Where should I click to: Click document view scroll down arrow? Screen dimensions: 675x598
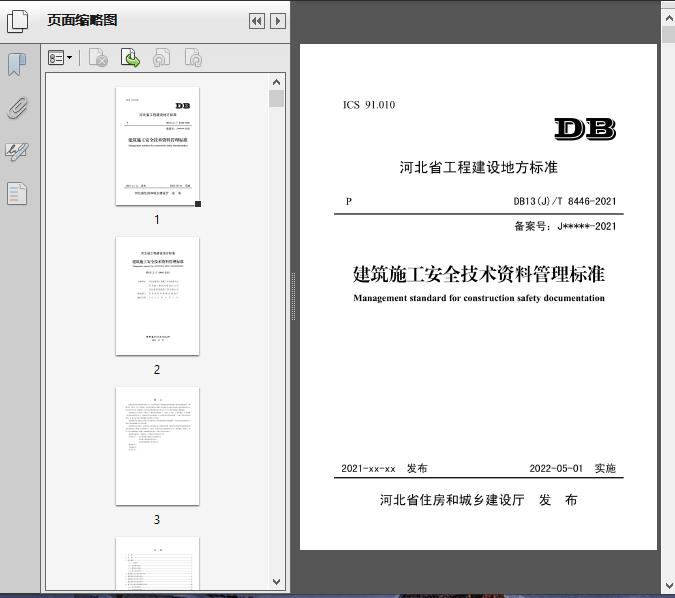point(669,586)
